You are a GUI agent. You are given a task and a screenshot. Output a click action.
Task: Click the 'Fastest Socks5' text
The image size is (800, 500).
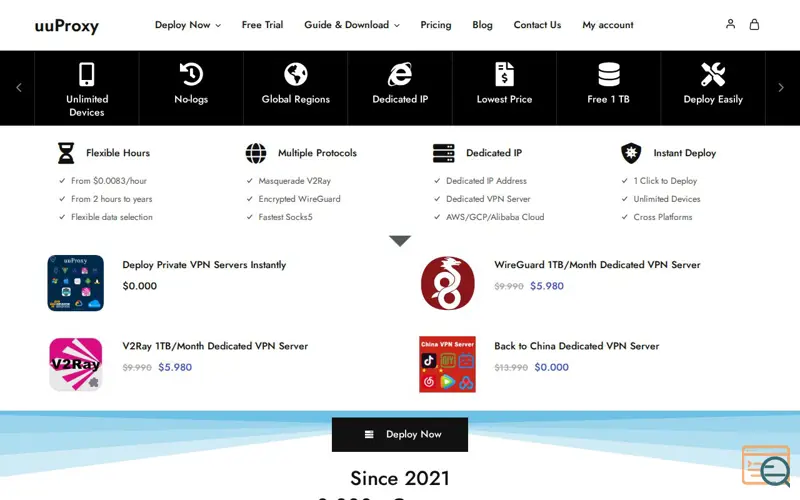pyautogui.click(x=285, y=217)
